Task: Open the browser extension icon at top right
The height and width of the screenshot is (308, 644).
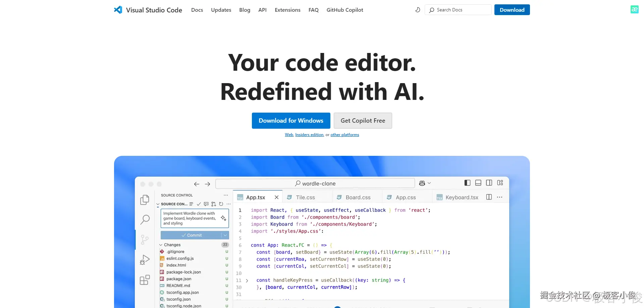Action: [634, 9]
